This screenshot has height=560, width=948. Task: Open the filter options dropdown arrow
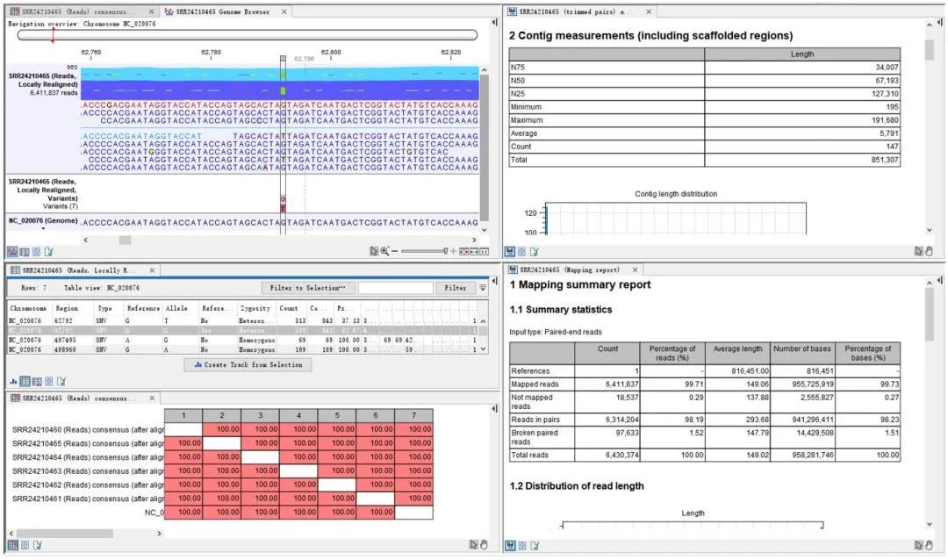pyautogui.click(x=483, y=288)
